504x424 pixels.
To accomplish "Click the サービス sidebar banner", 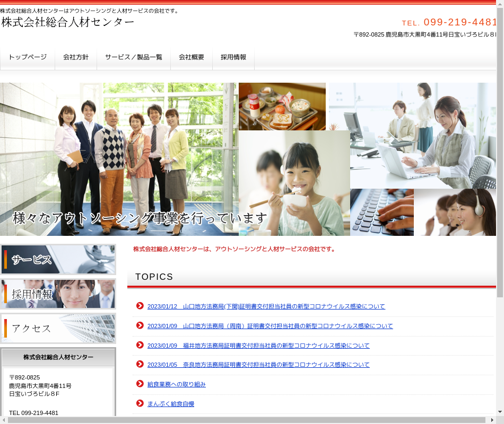I will (x=58, y=260).
